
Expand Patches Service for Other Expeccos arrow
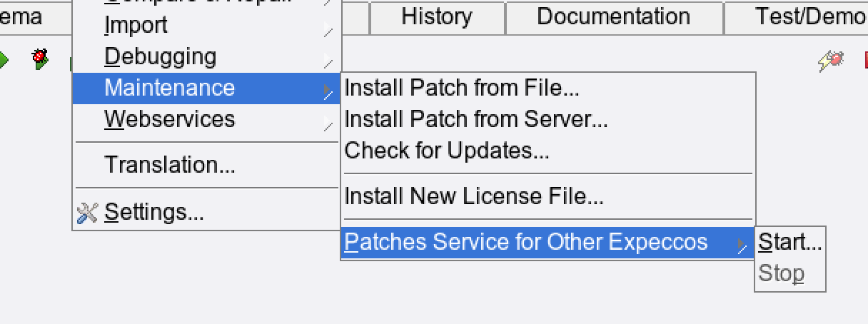click(742, 244)
